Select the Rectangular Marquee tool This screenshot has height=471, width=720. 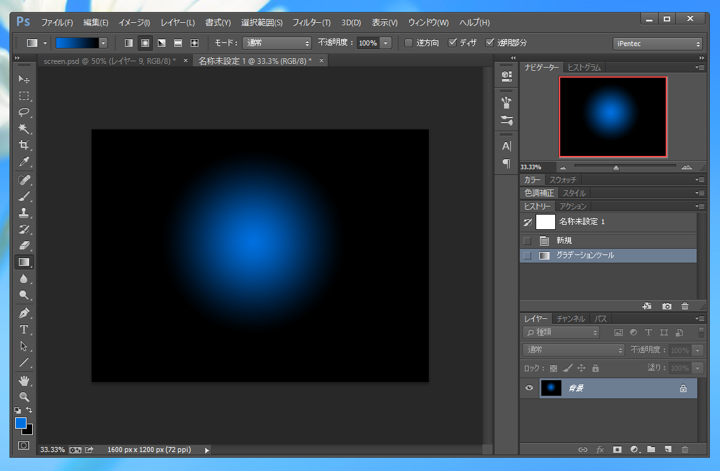click(24, 96)
